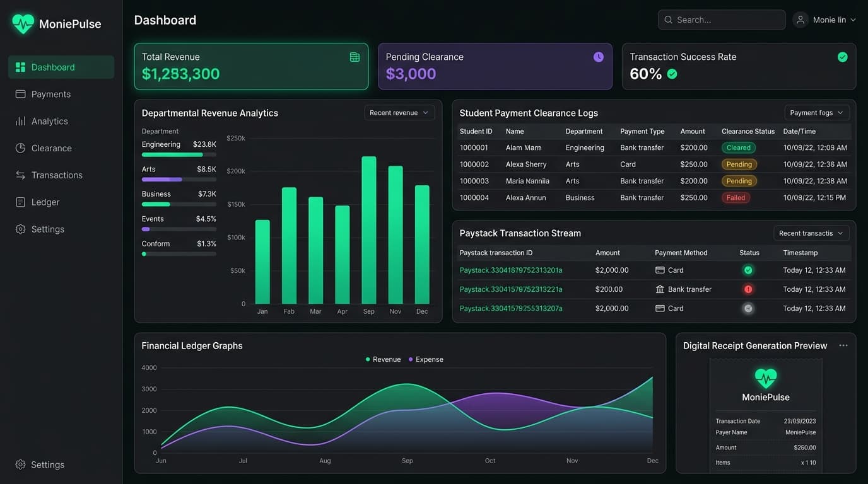Viewport: 868px width, 484px height.
Task: Click the card icon in the third Paystack transaction row
Action: click(x=660, y=309)
